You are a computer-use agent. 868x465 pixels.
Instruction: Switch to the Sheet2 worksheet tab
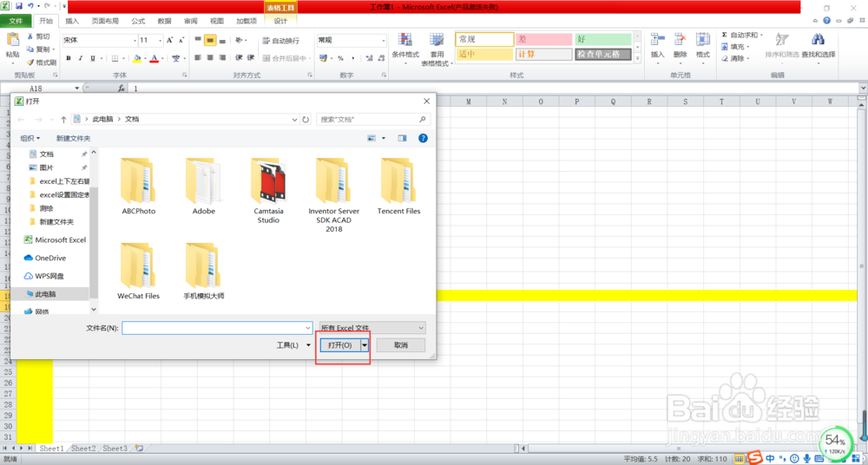(x=83, y=449)
